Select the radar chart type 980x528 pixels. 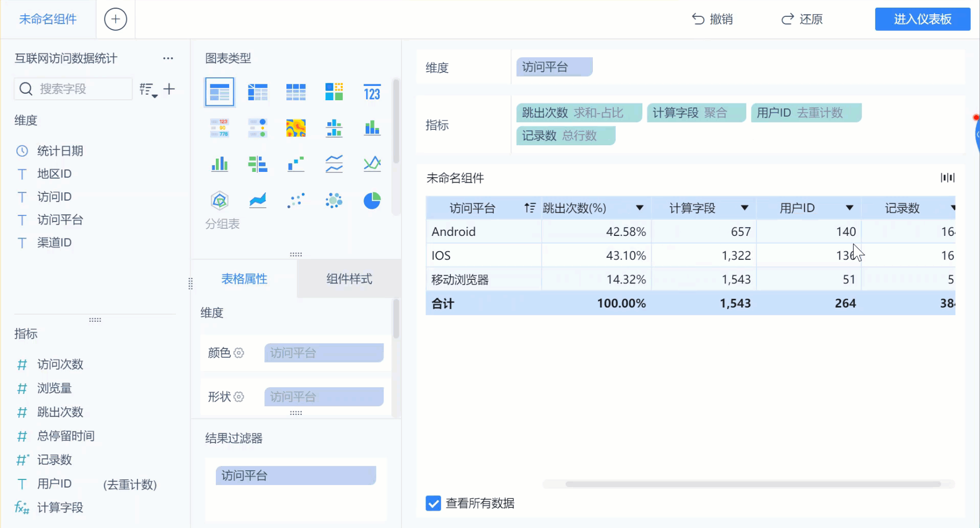(x=219, y=201)
